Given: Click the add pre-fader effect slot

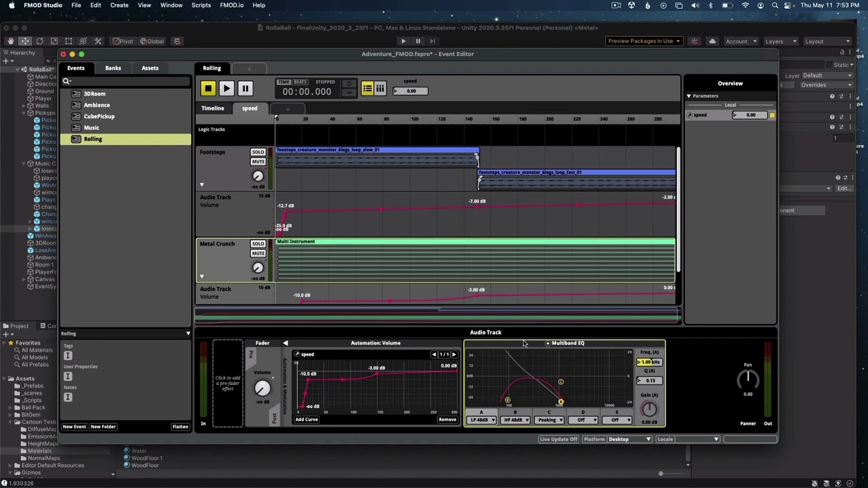Looking at the screenshot, I should click(227, 384).
